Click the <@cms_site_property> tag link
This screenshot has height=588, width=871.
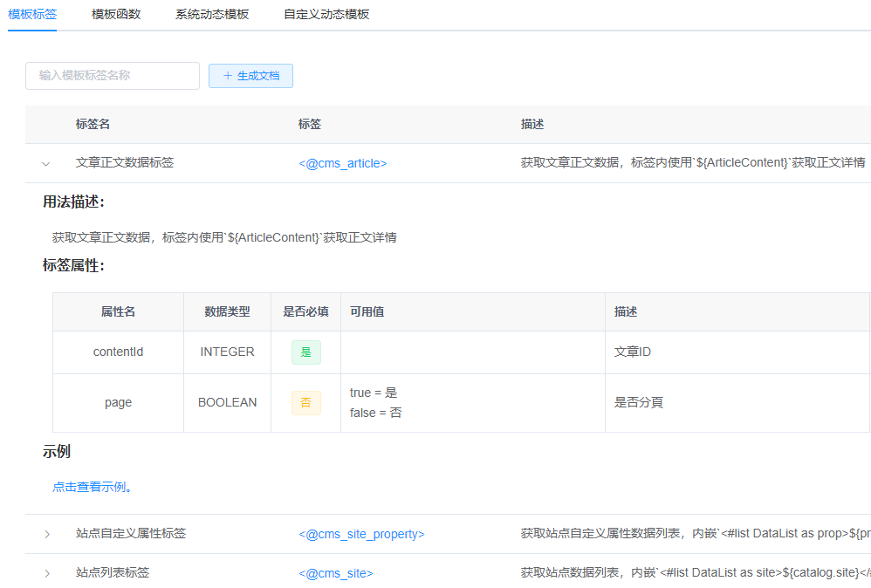361,534
